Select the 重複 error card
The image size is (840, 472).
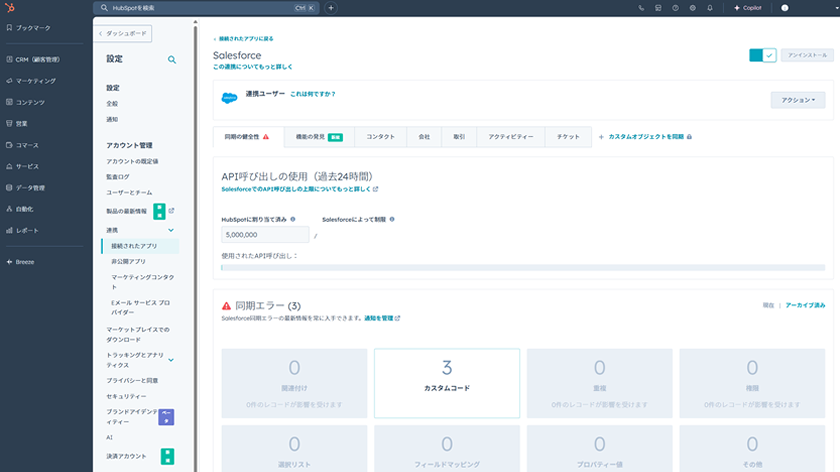[x=599, y=383]
